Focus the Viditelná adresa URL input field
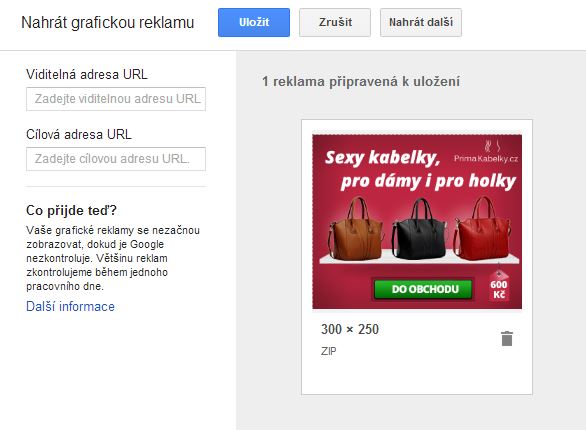The width and height of the screenshot is (586, 430). [116, 99]
